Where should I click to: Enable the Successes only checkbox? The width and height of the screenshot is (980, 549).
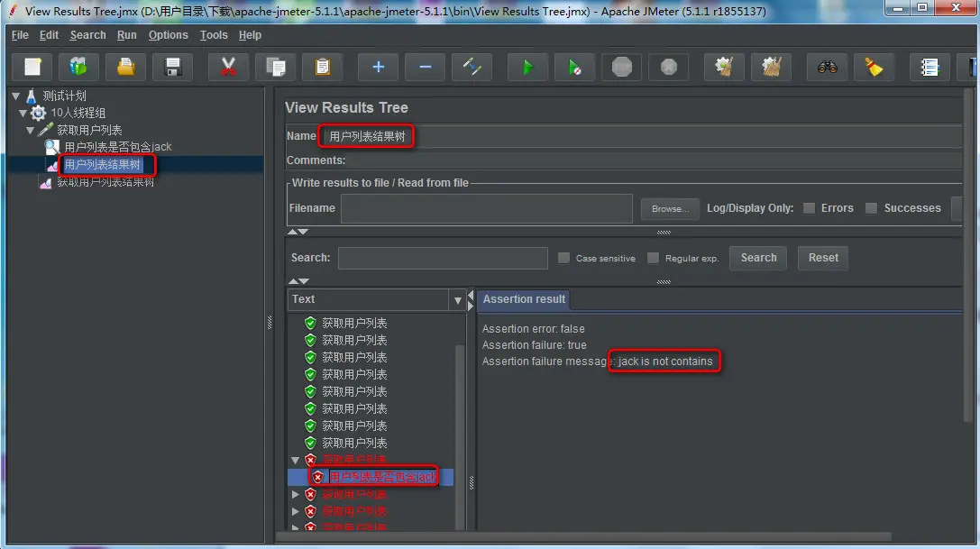871,208
